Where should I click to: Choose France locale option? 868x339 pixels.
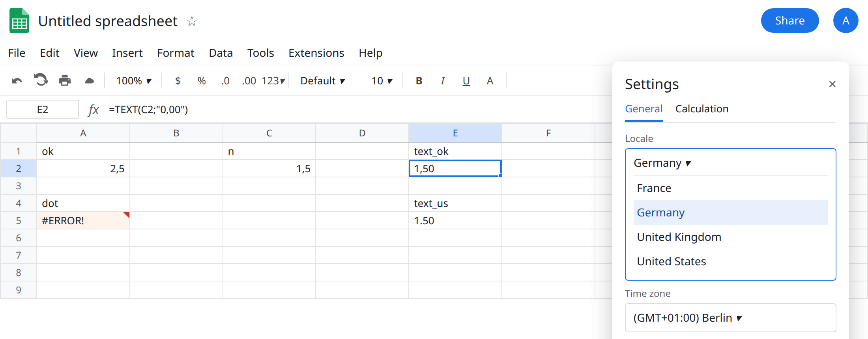coord(730,188)
